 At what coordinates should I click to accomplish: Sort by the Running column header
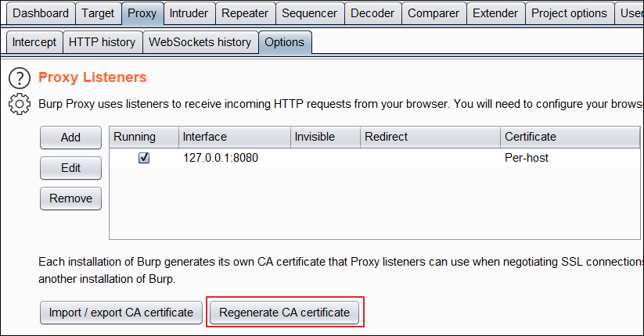click(144, 137)
